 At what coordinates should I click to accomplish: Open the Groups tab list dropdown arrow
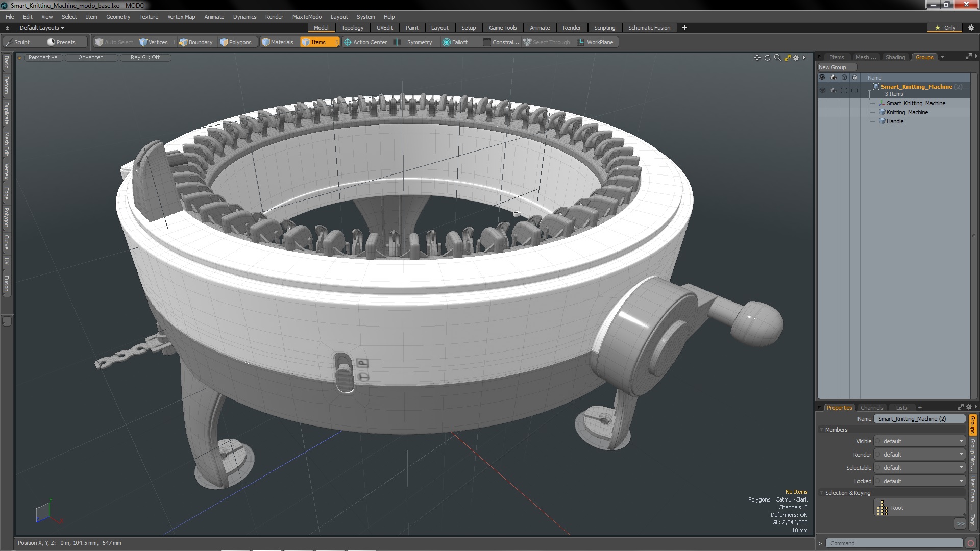coord(942,57)
